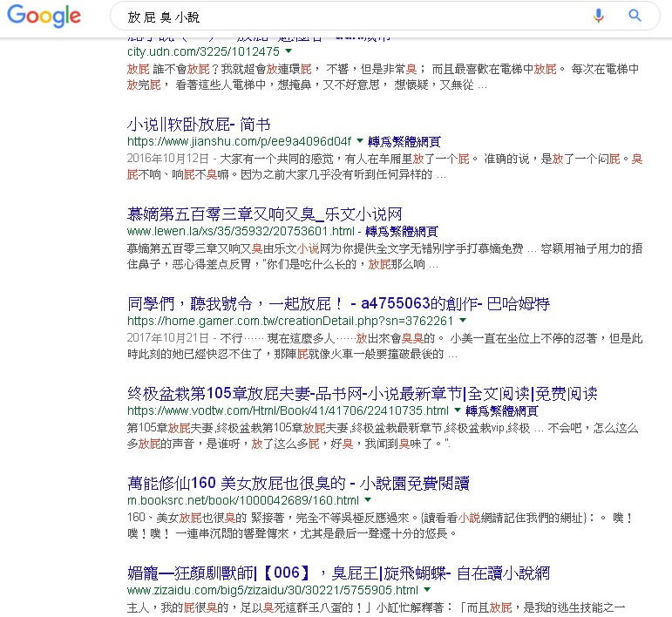Screen dimensions: 672x617
Task: Open the 品书网 第105章 result title
Action: click(362, 394)
